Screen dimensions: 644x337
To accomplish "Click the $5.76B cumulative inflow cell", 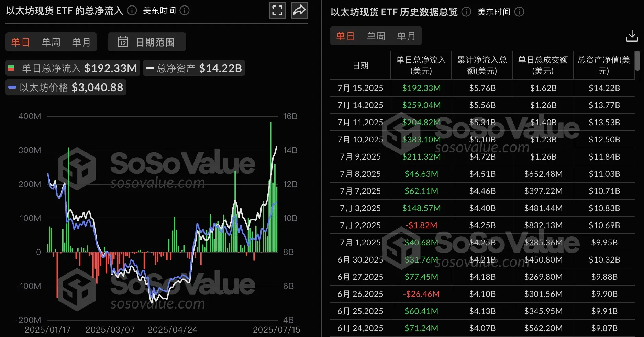I will (482, 88).
